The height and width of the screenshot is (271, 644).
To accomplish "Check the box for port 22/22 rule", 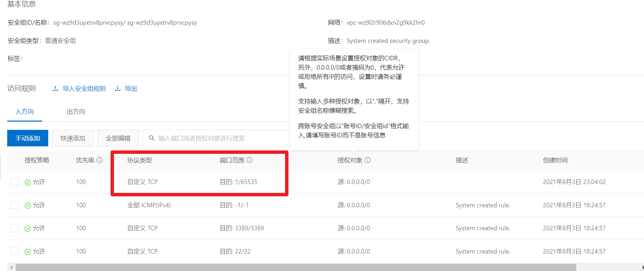I will tap(14, 251).
